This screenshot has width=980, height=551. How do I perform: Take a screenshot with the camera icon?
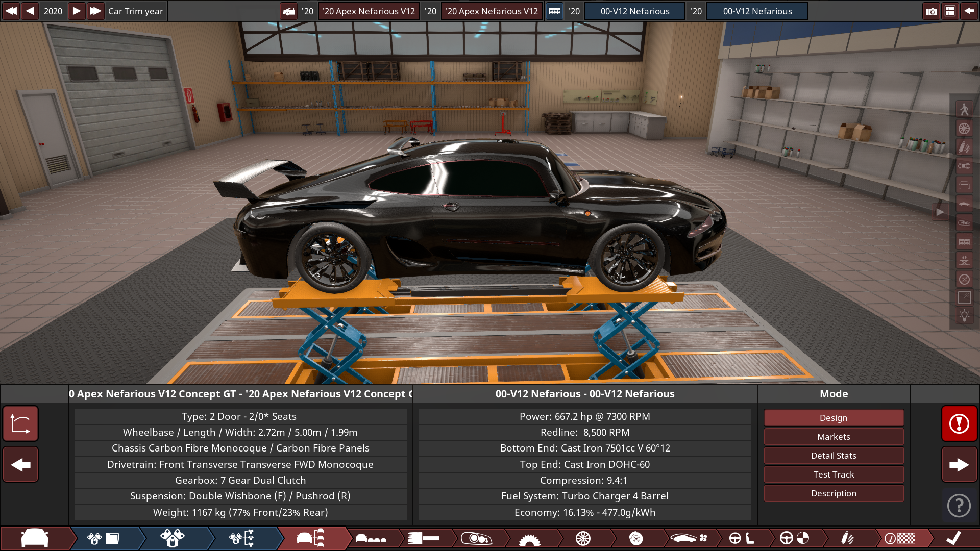[931, 11]
